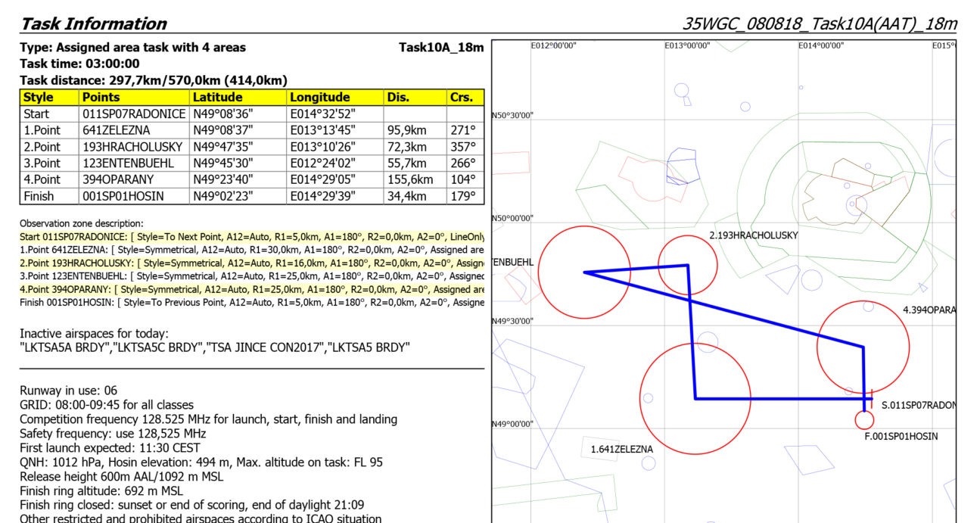Select the highlighted Start 011SP07RADONICE zone description
Screen dimensions: 980x523
pos(251,237)
